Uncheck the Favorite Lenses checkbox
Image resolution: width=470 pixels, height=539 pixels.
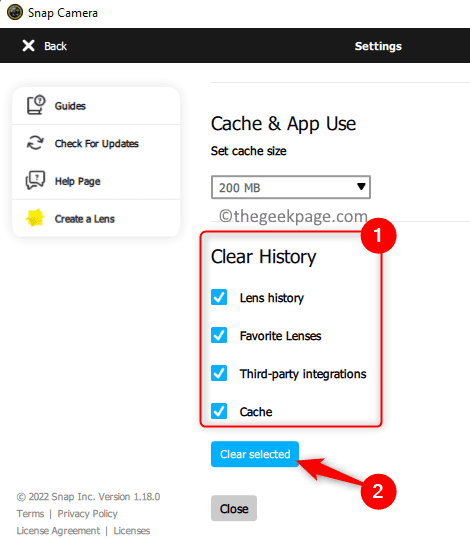pyautogui.click(x=219, y=335)
